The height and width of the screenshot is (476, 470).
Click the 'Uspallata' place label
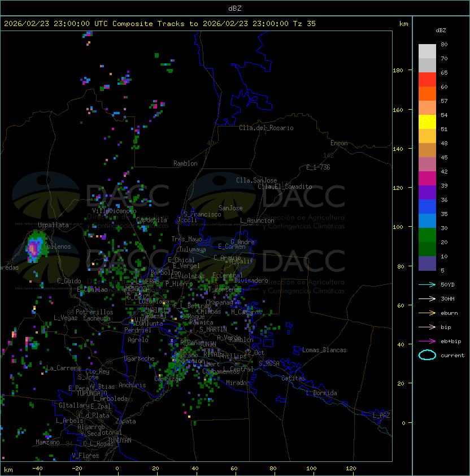pyautogui.click(x=53, y=225)
